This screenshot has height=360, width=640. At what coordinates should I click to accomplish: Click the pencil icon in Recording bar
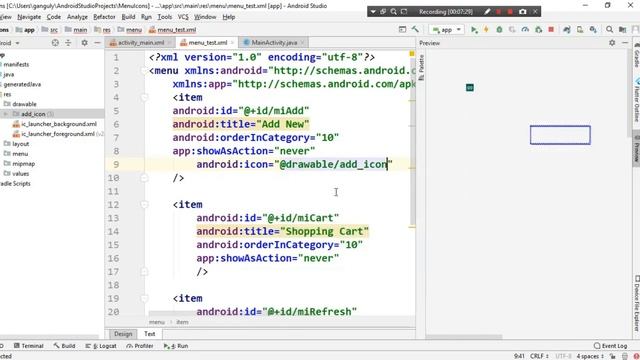coord(487,11)
